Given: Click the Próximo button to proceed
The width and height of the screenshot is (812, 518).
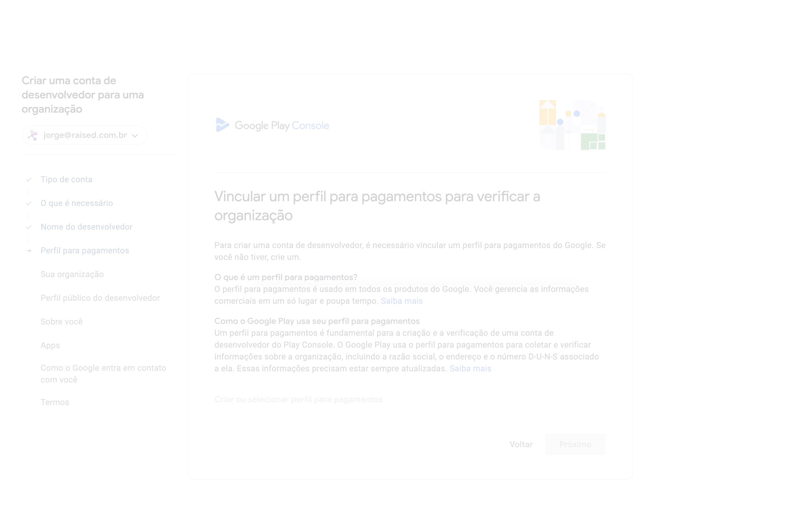Looking at the screenshot, I should [575, 444].
